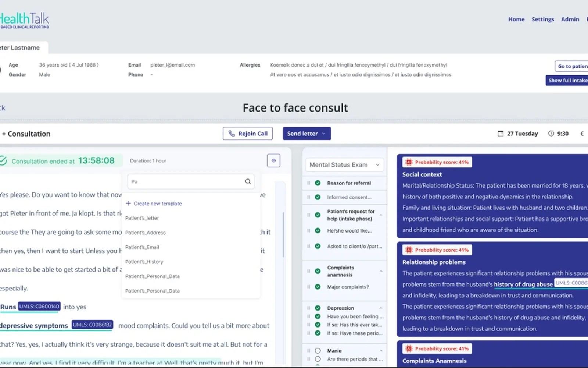
Task: Click drag handle beside Patient's request for help
Action: [309, 215]
